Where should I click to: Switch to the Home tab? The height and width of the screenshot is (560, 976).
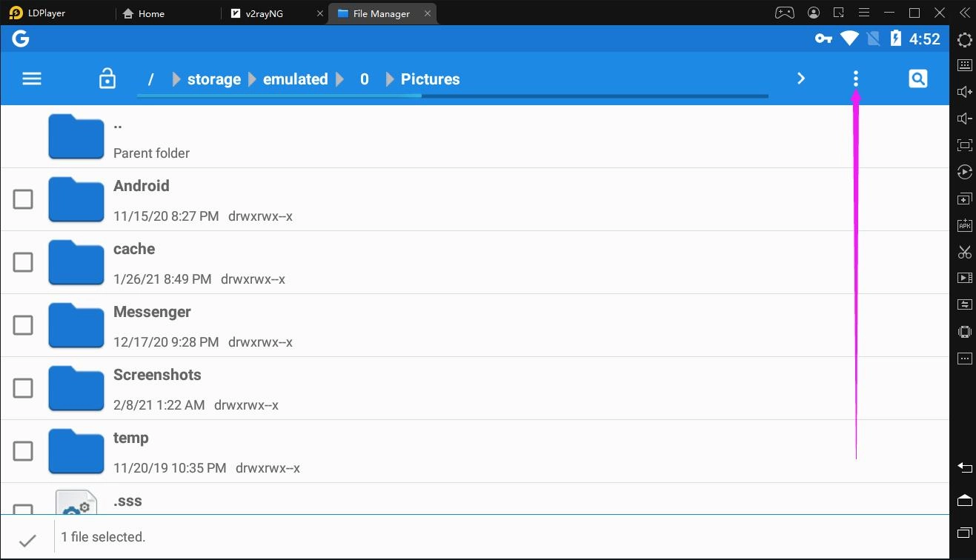pos(146,13)
